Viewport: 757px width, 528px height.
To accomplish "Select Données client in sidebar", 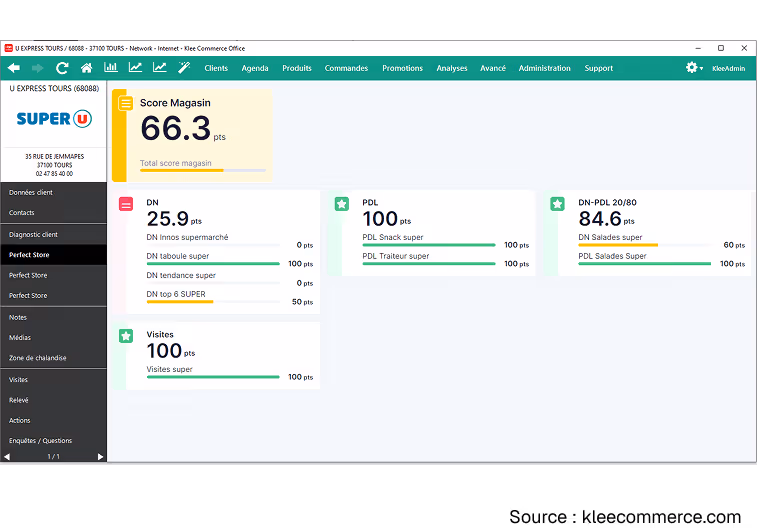I will click(54, 192).
